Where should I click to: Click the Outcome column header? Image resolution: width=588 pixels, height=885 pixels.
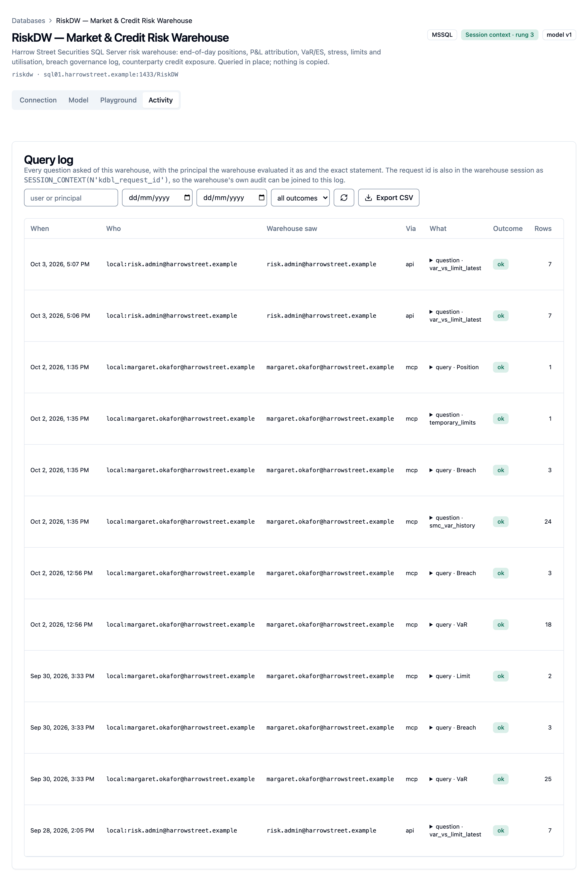pos(507,228)
